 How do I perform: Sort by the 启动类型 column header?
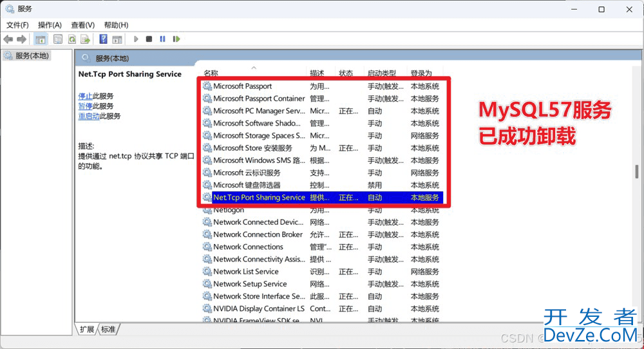pyautogui.click(x=381, y=73)
